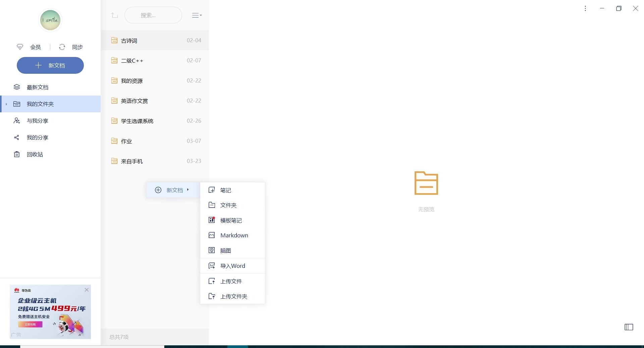Image resolution: width=644 pixels, height=348 pixels.
Task: Click the 我的分享 share icon in sidebar
Action: pos(17,137)
